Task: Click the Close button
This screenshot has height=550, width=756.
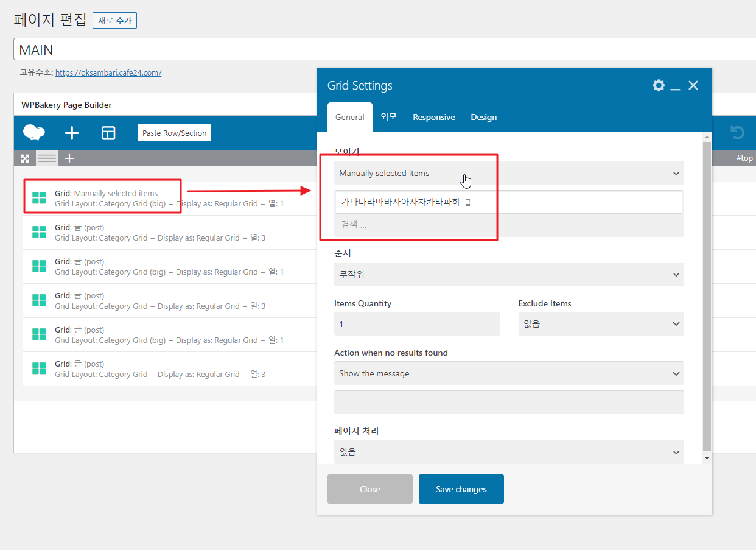Action: (370, 489)
